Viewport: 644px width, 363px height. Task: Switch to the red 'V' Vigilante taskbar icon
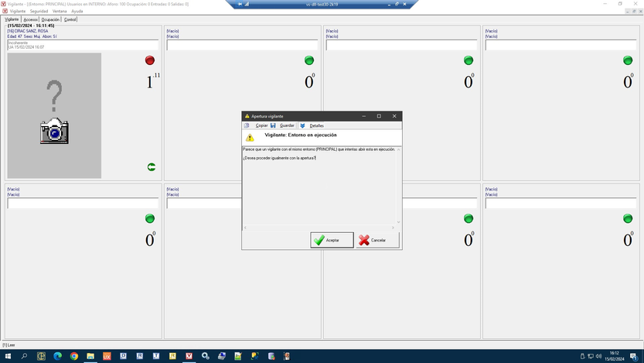(189, 356)
